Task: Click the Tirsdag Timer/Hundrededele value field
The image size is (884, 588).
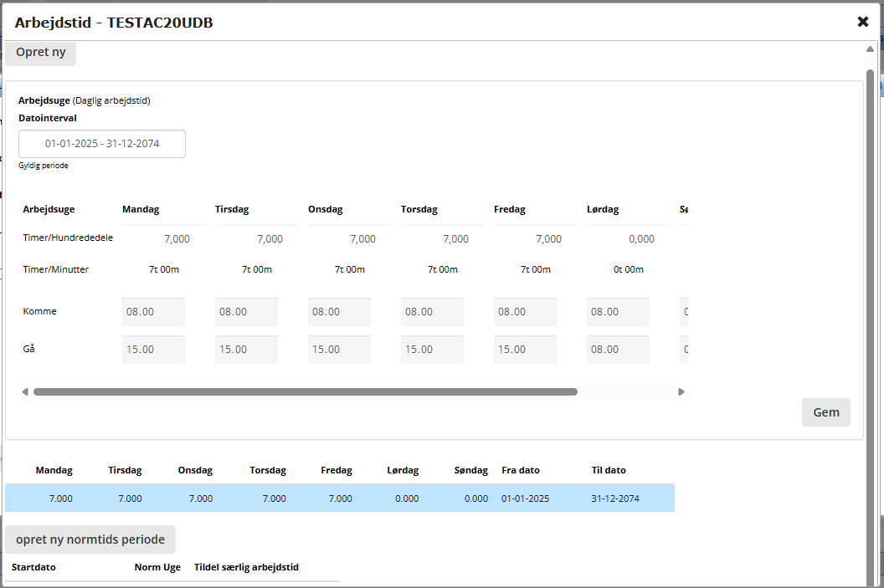Action: (248, 239)
